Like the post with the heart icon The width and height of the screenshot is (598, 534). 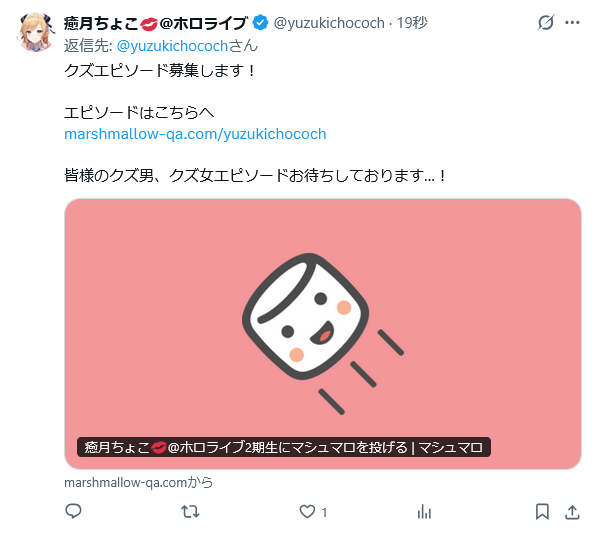pyautogui.click(x=307, y=511)
